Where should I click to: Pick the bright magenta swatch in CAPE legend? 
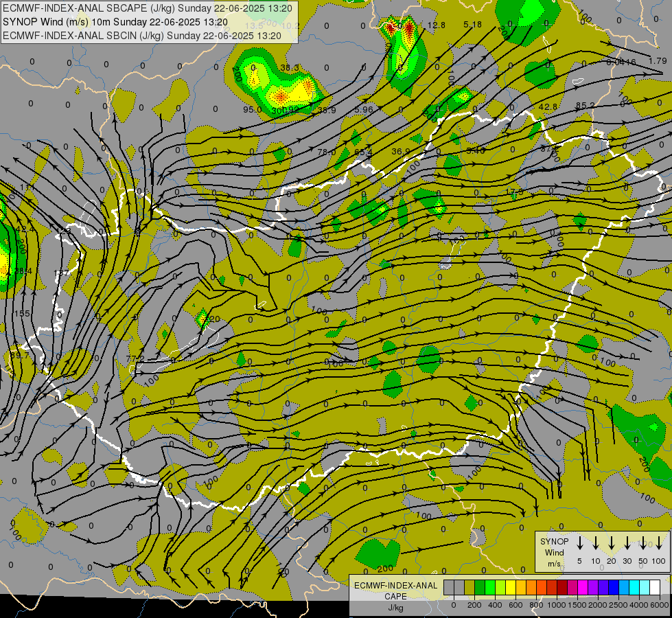(x=583, y=587)
